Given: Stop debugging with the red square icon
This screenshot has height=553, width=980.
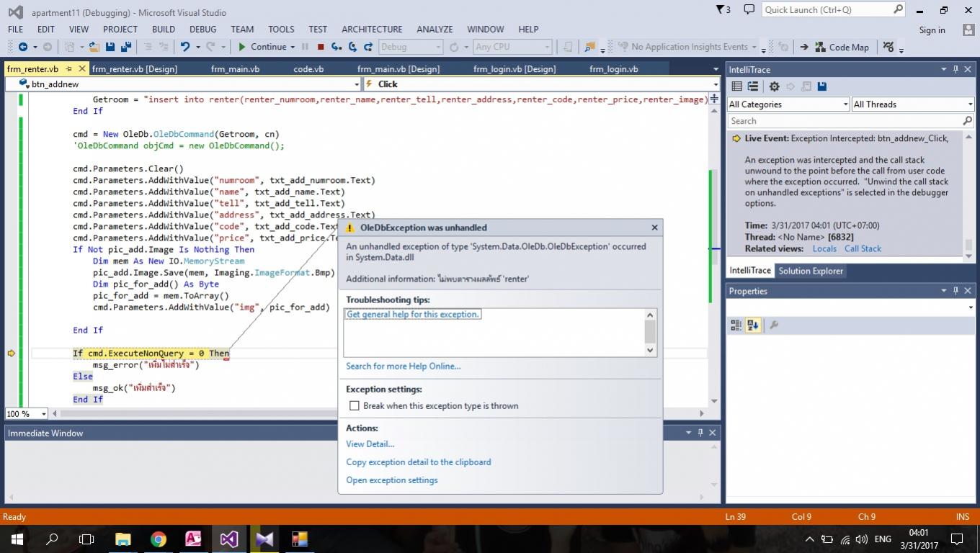Looking at the screenshot, I should coord(320,47).
